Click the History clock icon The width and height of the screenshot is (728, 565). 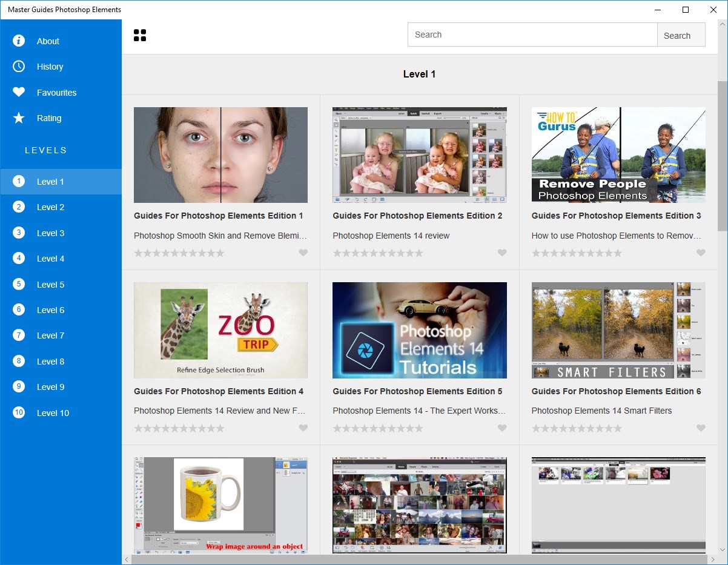(x=19, y=67)
